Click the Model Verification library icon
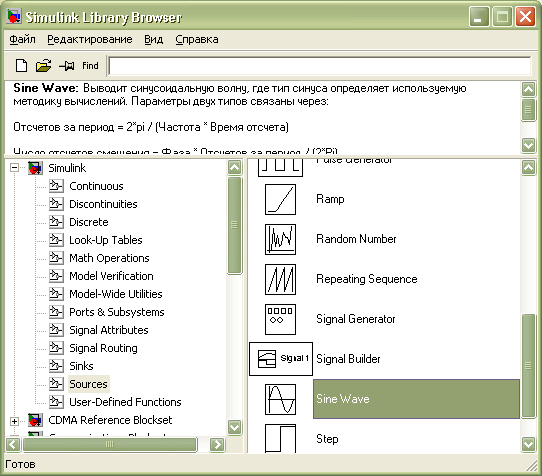The height and width of the screenshot is (476, 542). (x=56, y=276)
